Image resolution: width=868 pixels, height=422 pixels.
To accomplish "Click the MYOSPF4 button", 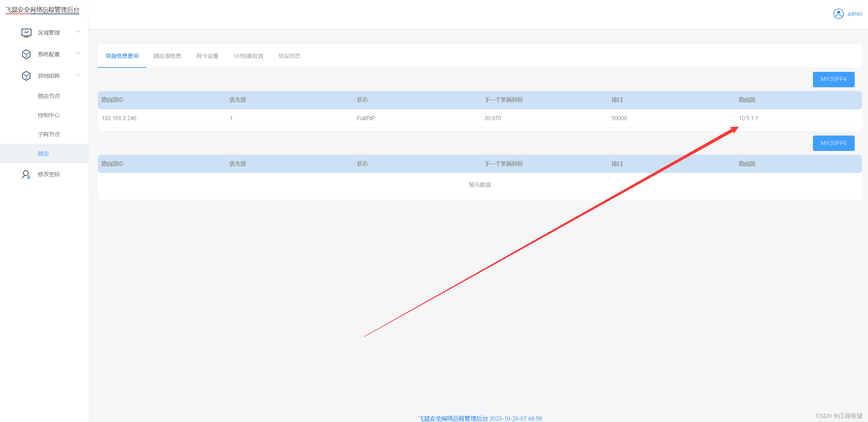I will tap(833, 79).
